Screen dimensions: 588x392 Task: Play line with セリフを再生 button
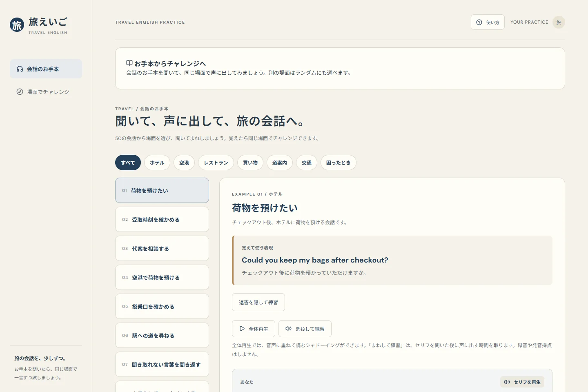pyautogui.click(x=522, y=382)
